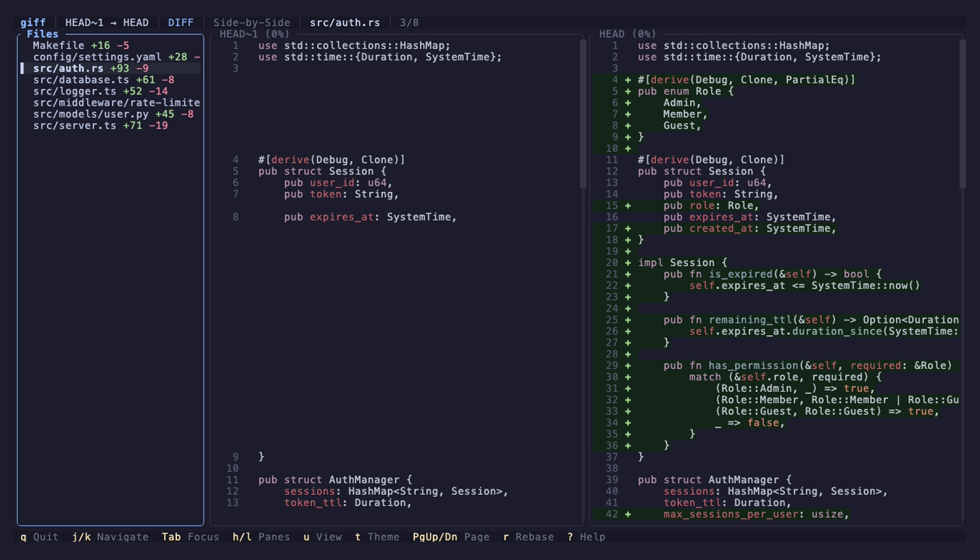The width and height of the screenshot is (980, 560).
Task: Click 'max_sessions_per_user: usize,' added line
Action: pos(756,514)
